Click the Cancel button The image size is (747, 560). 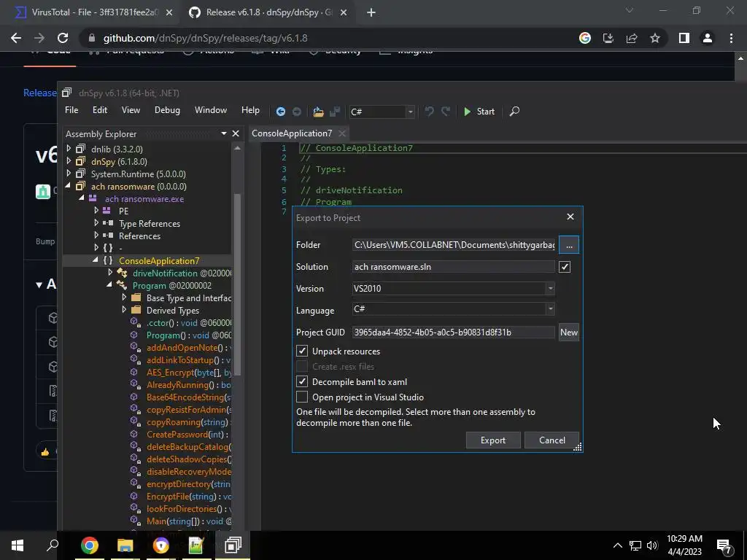(551, 440)
